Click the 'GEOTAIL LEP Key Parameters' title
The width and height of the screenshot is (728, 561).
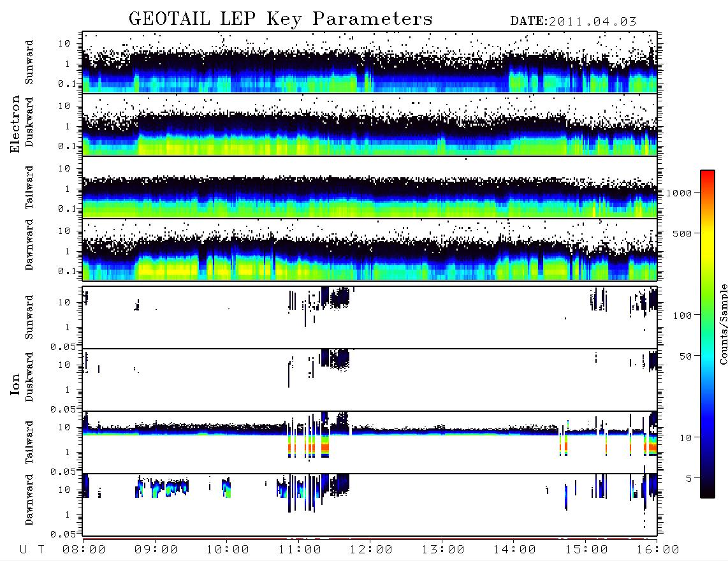pyautogui.click(x=280, y=19)
